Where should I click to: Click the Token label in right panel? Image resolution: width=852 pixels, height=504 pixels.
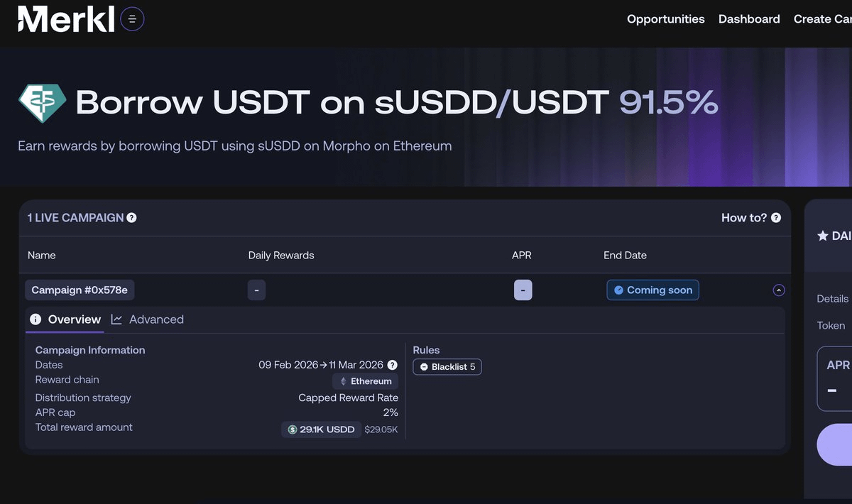pyautogui.click(x=831, y=325)
